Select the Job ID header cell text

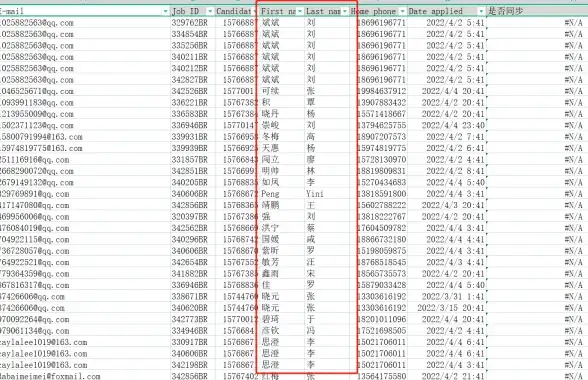pyautogui.click(x=185, y=11)
